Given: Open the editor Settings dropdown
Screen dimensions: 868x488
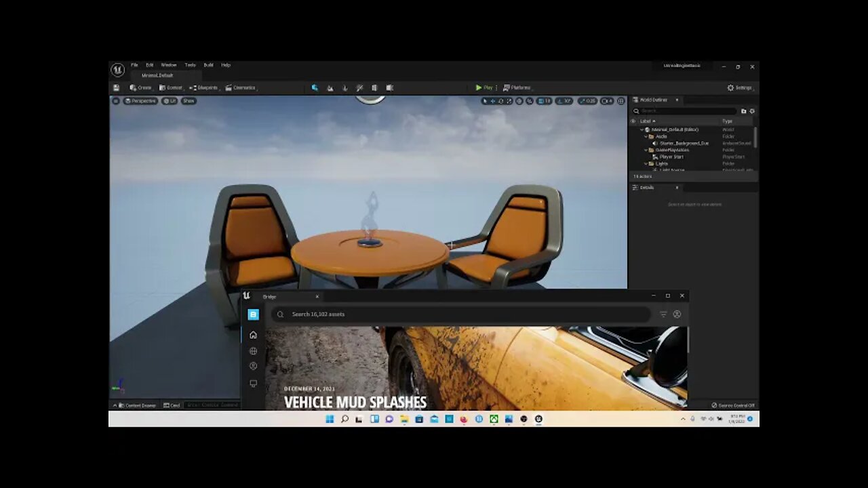Looking at the screenshot, I should pyautogui.click(x=740, y=87).
